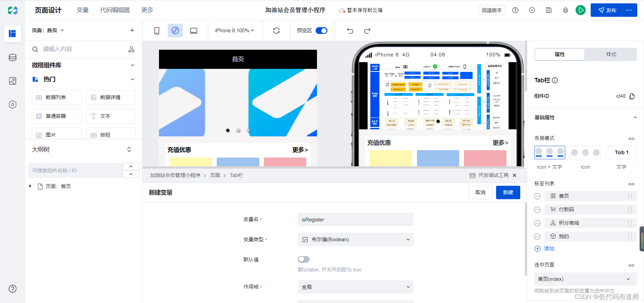Expand the 页面: 首页 tree node
This screenshot has height=303, width=644.
30,186
